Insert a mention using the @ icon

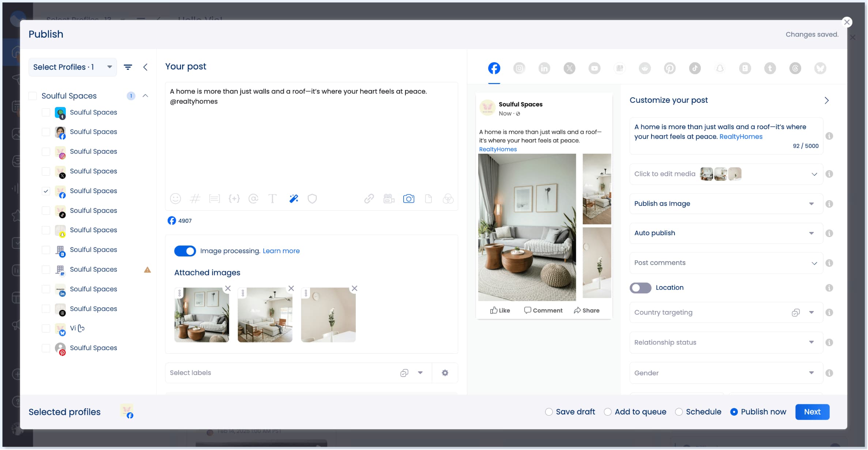point(254,199)
